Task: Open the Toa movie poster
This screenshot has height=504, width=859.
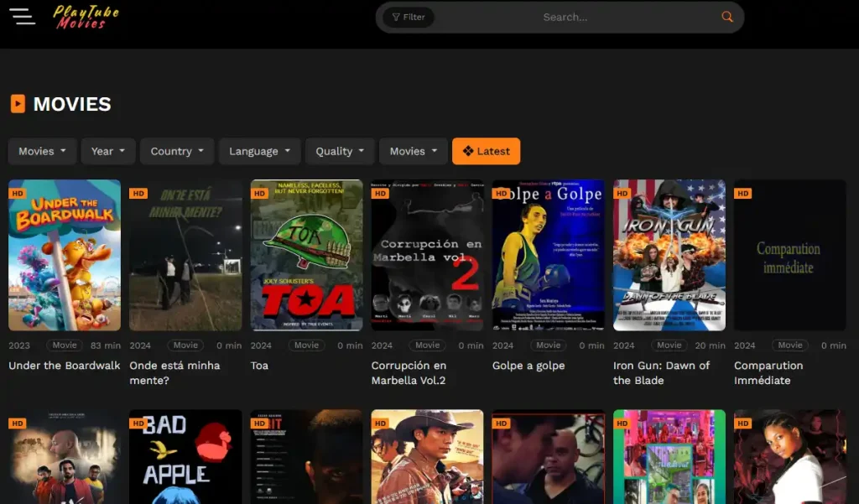Action: point(306,255)
